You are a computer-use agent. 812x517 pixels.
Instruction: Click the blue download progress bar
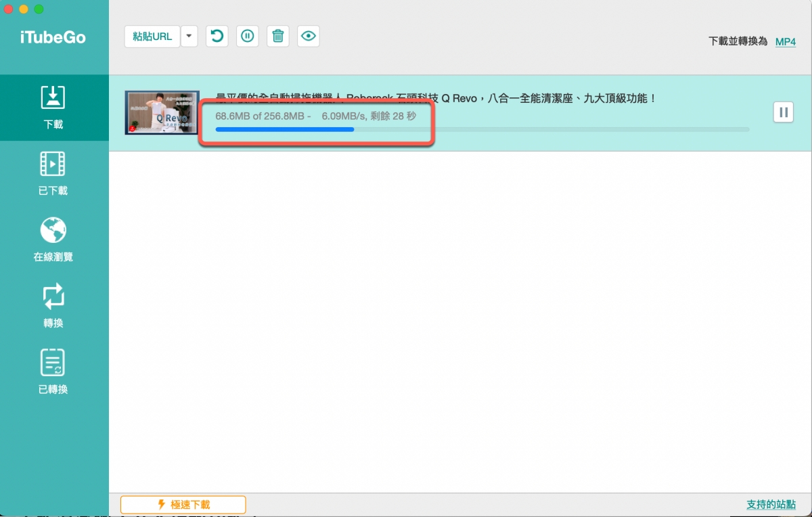click(482, 129)
